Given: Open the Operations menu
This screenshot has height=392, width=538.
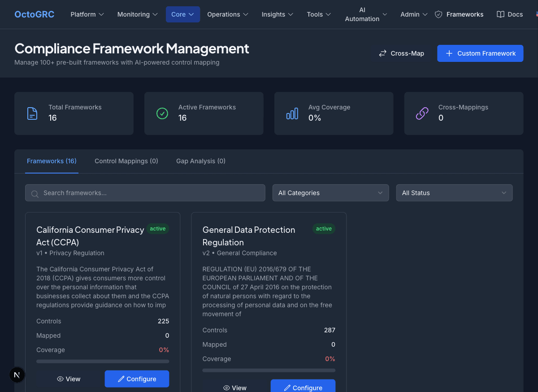Looking at the screenshot, I should [228, 14].
